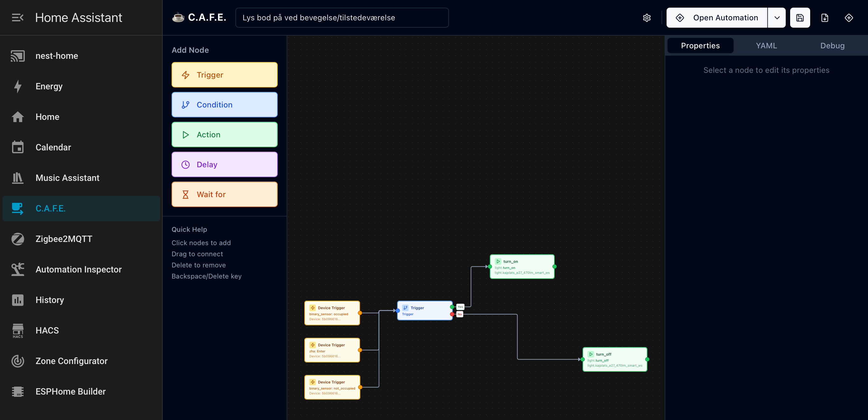Open Zigbee2MQTT from the sidebar
The image size is (868, 420).
tap(64, 239)
